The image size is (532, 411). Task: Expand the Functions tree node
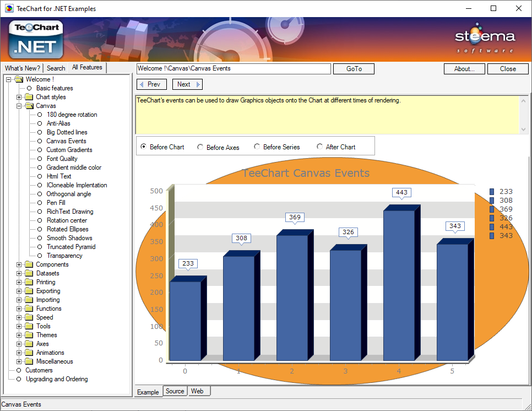coord(19,309)
